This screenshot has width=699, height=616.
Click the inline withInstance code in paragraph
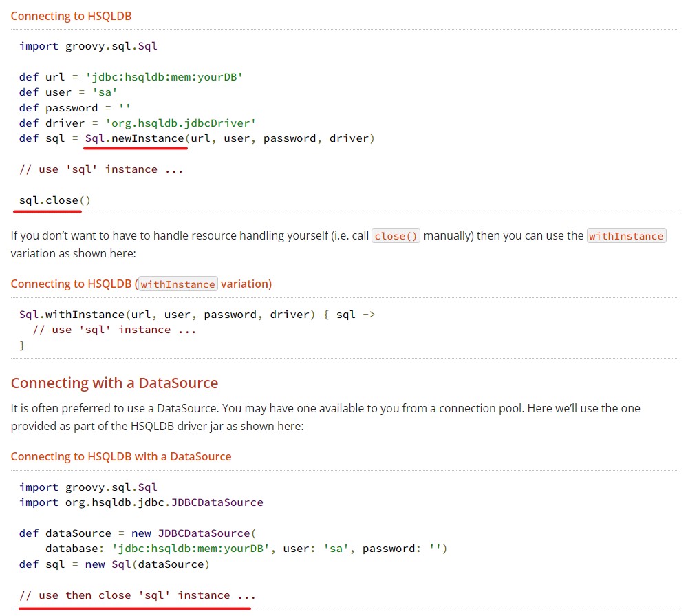tap(626, 236)
